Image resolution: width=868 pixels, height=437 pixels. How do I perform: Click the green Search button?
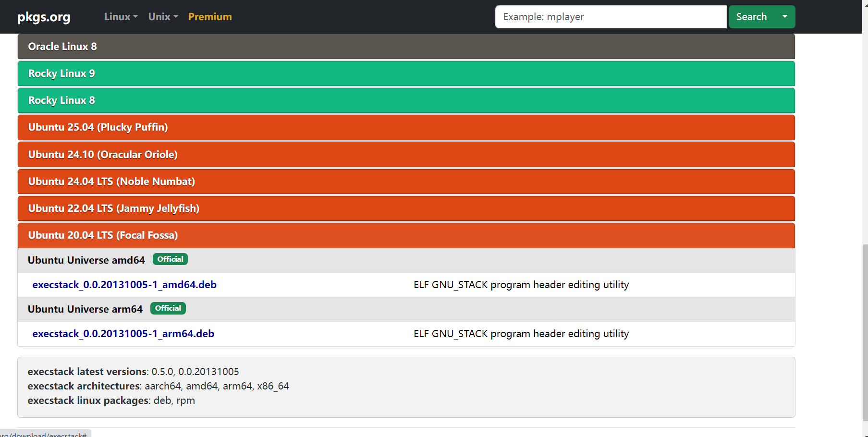pos(751,17)
